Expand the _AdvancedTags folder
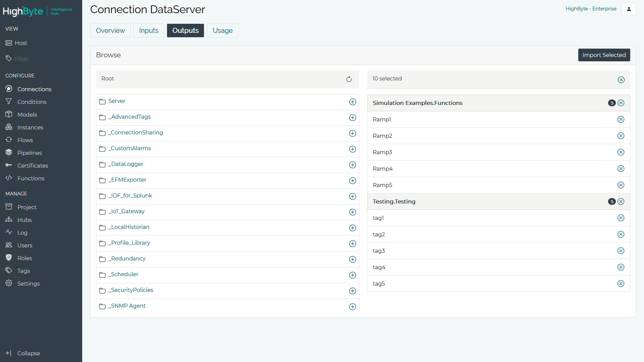The image size is (644, 362). point(129,117)
